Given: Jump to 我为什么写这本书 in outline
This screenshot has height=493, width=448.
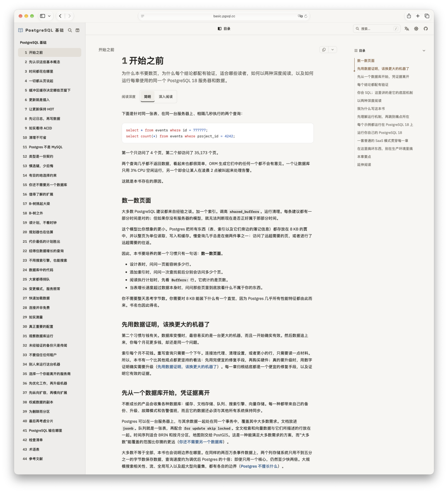Looking at the screenshot, I should click(x=371, y=109).
